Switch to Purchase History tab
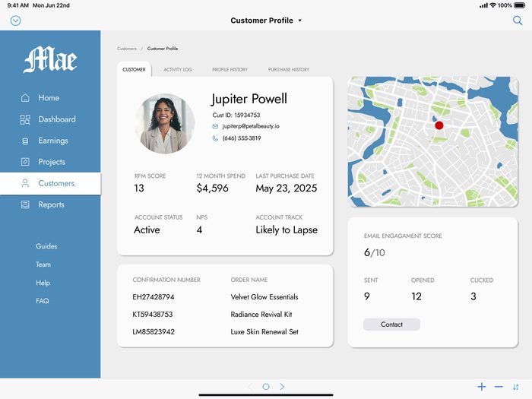The width and height of the screenshot is (532, 399). tap(289, 70)
